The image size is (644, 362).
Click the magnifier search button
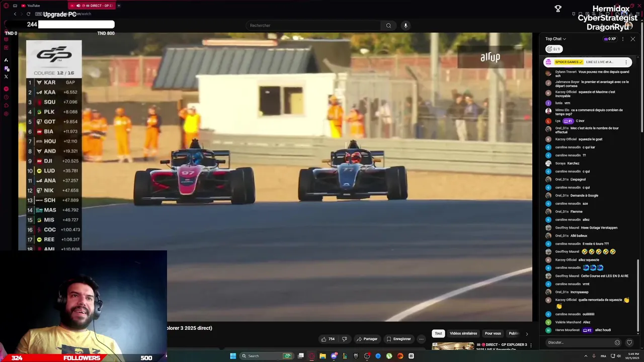coord(388,25)
